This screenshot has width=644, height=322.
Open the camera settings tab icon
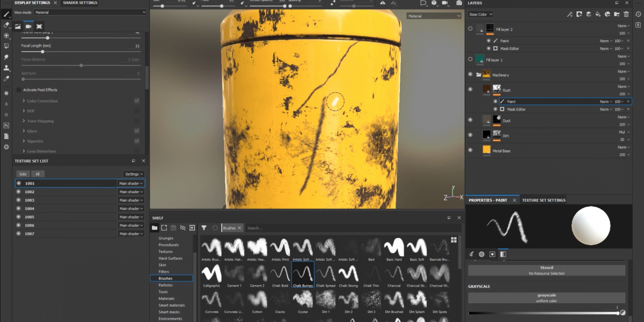(28, 26)
